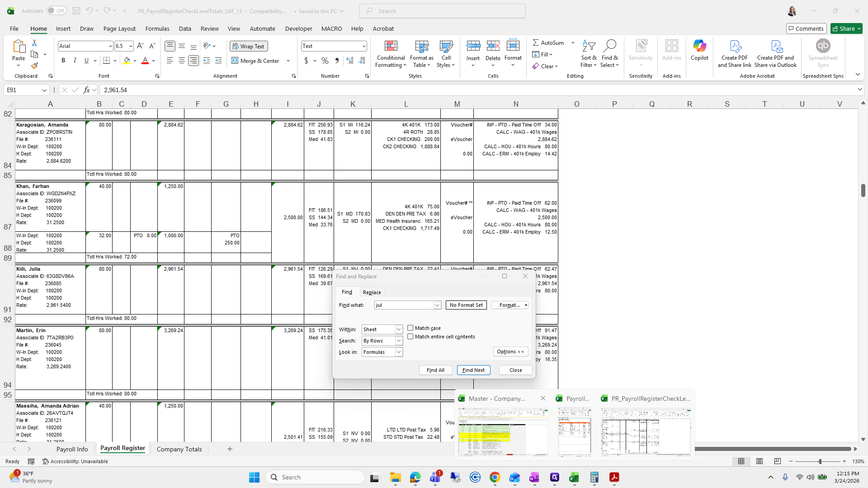The height and width of the screenshot is (488, 868).
Task: Check Match entire cell contents
Action: pos(410,337)
